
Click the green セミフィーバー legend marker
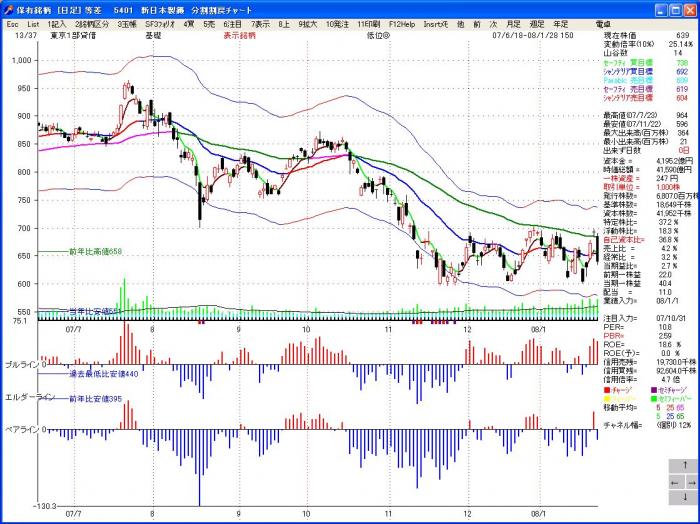(x=654, y=397)
